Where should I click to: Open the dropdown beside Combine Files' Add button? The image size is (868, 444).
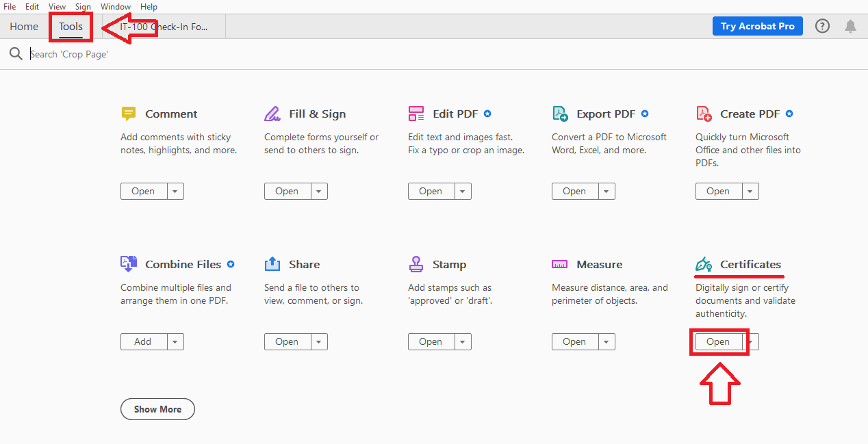(x=176, y=341)
